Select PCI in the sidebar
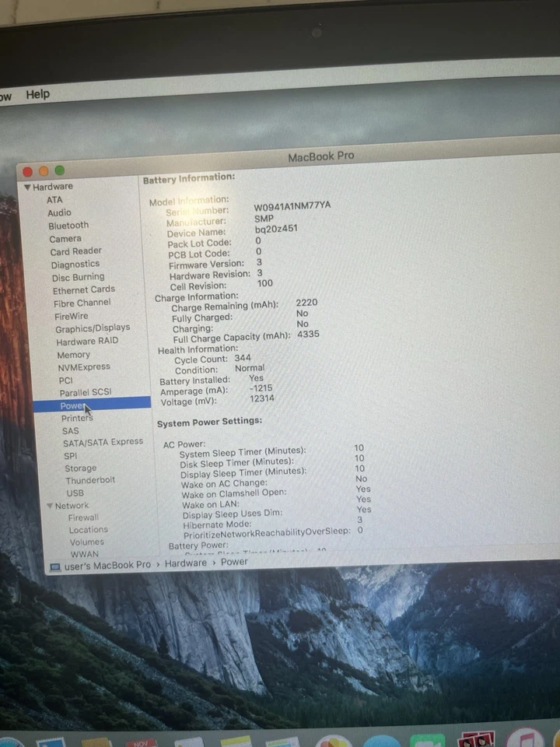Viewport: 560px width, 747px height. [65, 381]
